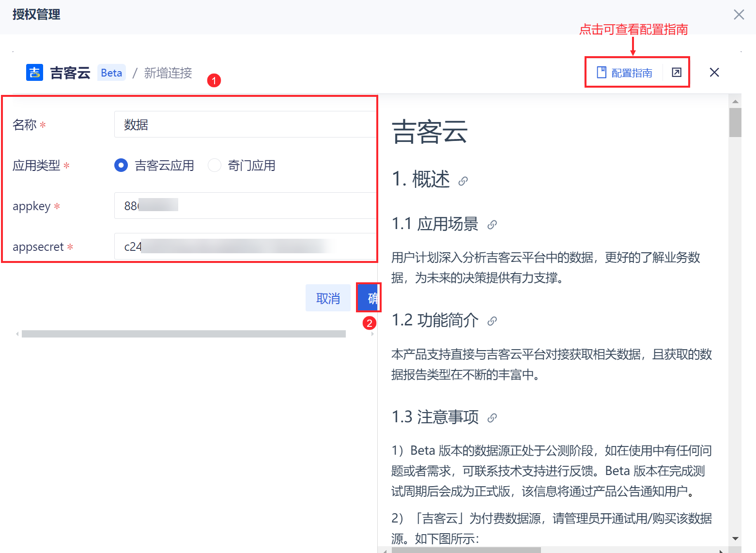Click the 取消 button
Screen dimensions: 756x553
point(328,298)
